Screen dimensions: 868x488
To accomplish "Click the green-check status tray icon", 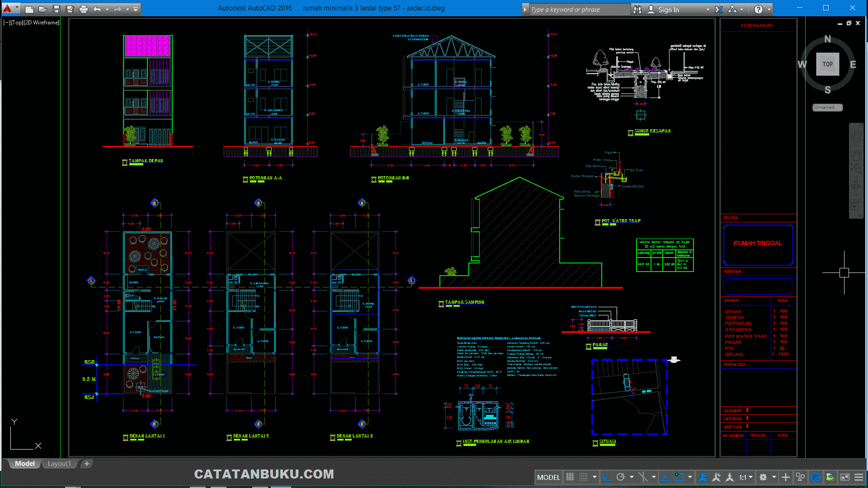I will click(x=830, y=477).
